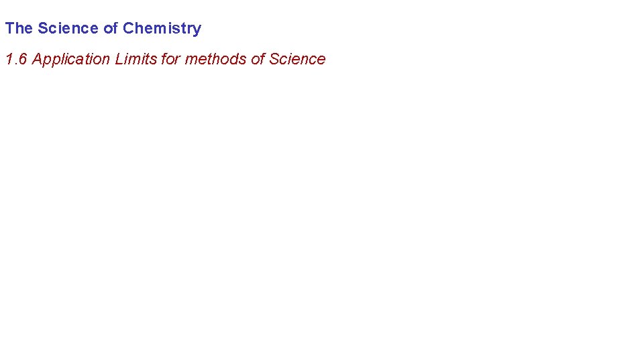This screenshot has width=644, height=362.
Task: Click the end of the title after 'Chemistry'
Action: (x=201, y=28)
